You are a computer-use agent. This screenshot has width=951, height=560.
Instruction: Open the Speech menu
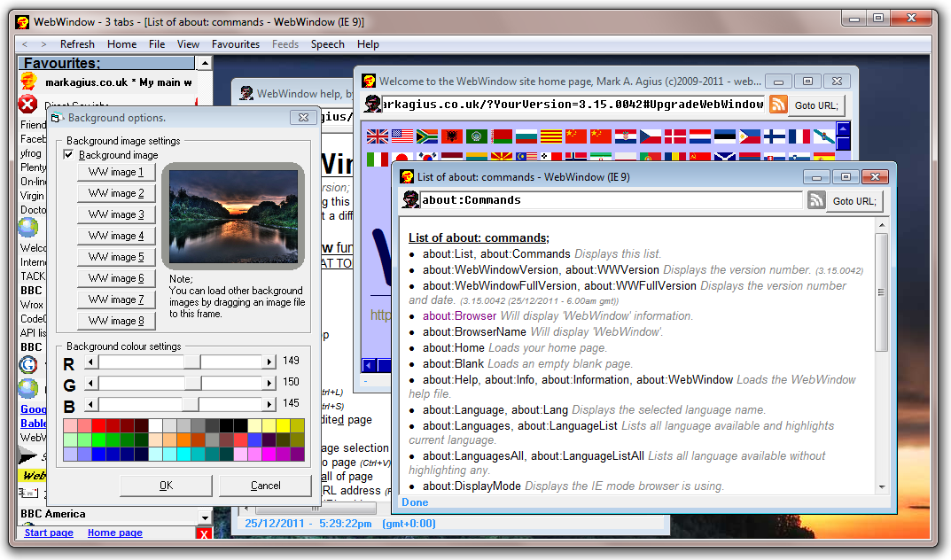(328, 43)
